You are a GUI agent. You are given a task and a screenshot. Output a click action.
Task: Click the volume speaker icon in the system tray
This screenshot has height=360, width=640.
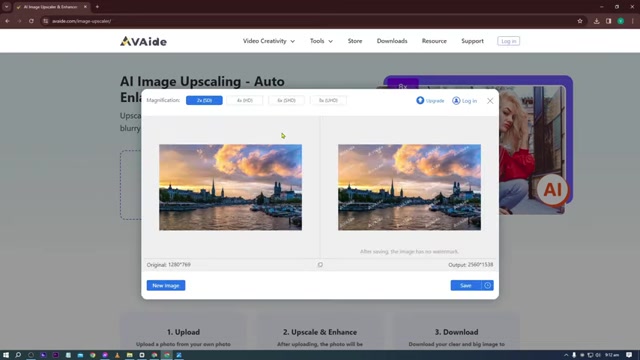point(598,355)
